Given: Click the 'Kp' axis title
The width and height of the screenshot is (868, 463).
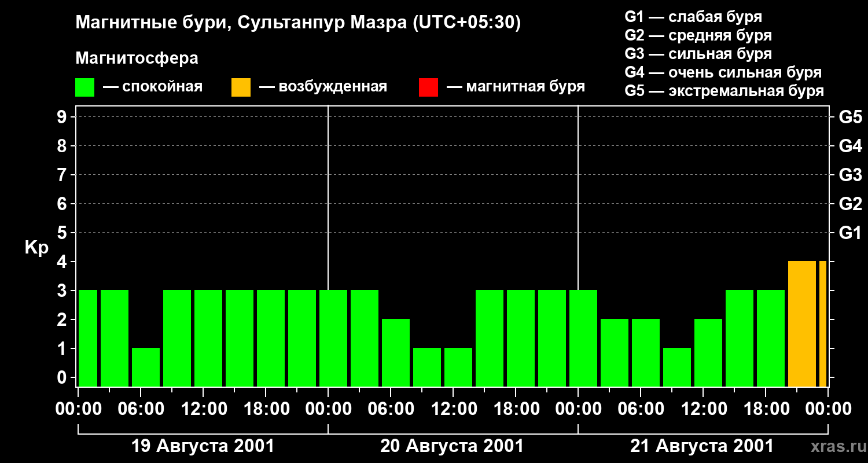Looking at the screenshot, I should point(36,248).
